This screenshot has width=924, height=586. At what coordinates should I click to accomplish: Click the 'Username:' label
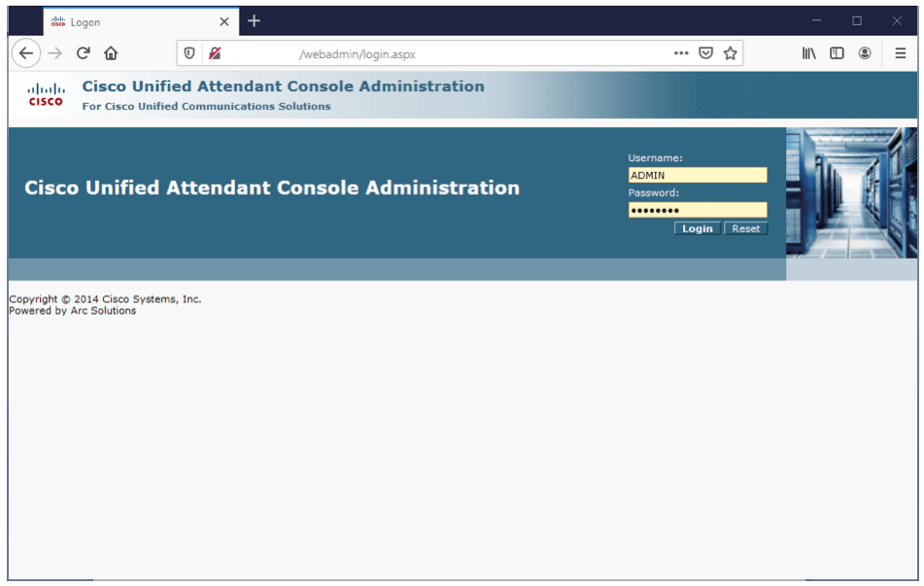click(x=655, y=158)
